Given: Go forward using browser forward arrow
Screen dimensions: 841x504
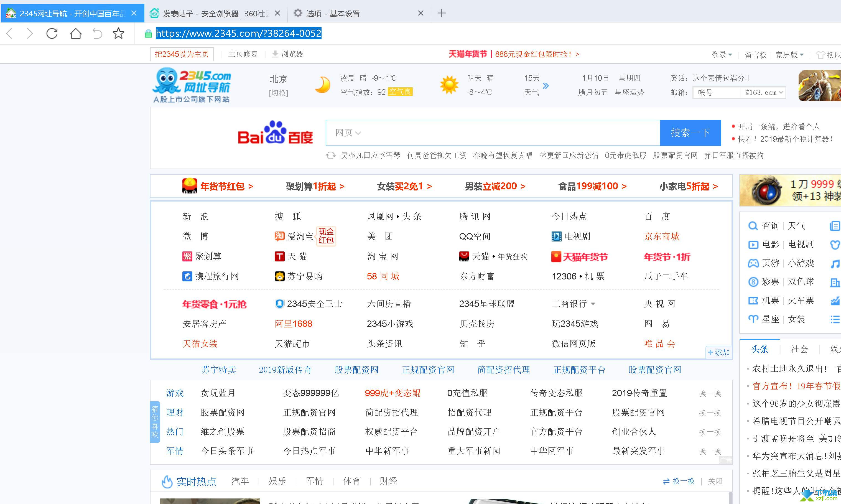Looking at the screenshot, I should coord(30,33).
